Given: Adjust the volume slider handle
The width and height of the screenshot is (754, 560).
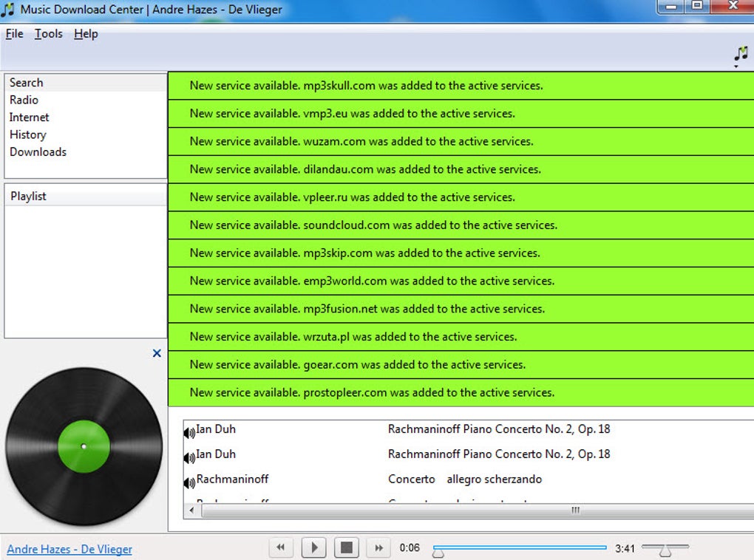Looking at the screenshot, I should click(x=665, y=551).
